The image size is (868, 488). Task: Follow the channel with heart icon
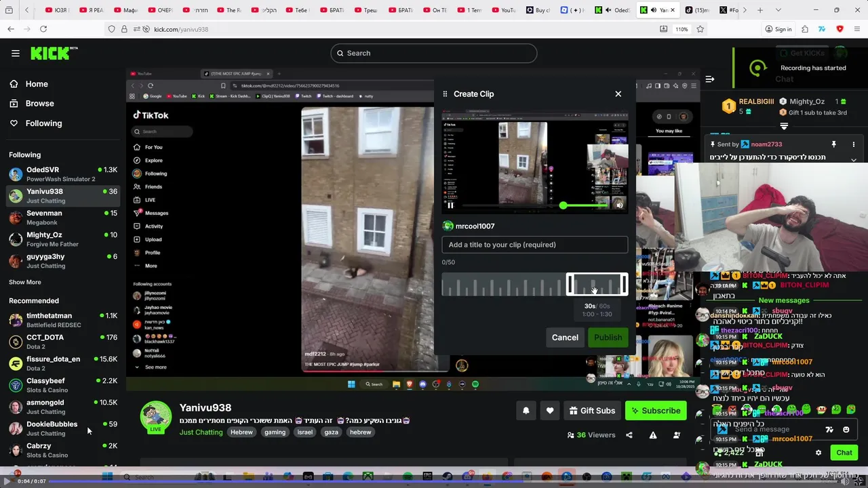click(x=550, y=410)
